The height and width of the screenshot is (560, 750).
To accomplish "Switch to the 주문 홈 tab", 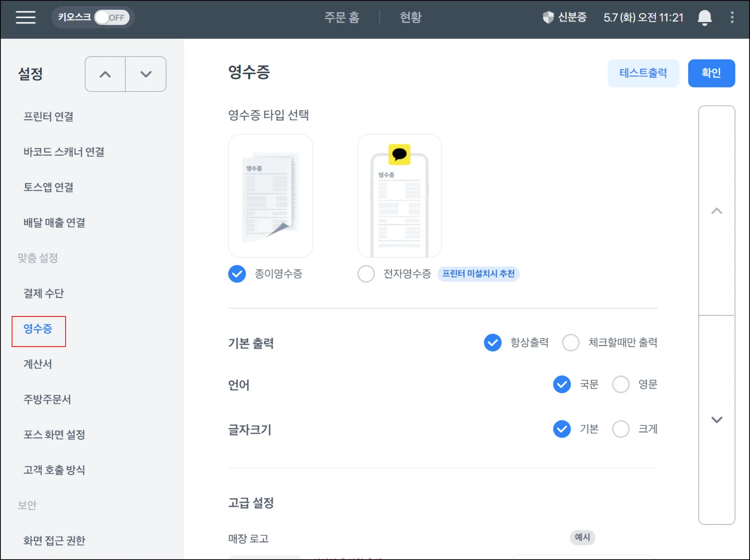I will (x=342, y=17).
